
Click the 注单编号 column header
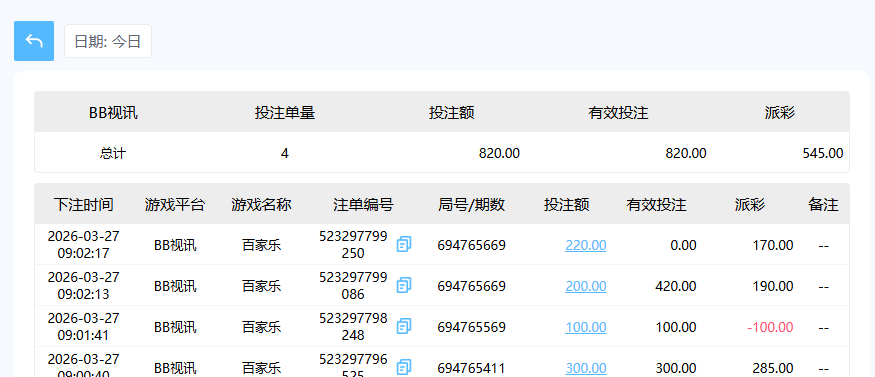tap(364, 205)
